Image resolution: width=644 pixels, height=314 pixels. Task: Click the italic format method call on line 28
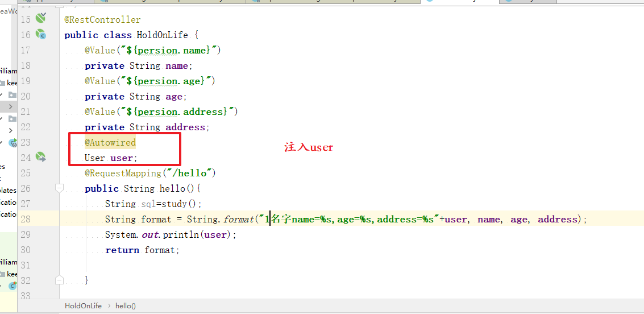click(238, 220)
